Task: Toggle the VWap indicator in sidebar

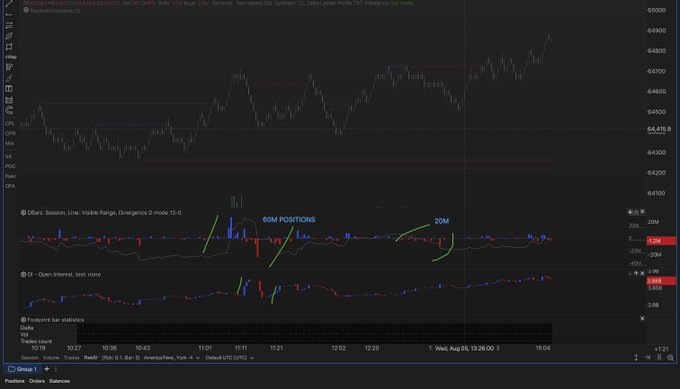Action: (10, 57)
